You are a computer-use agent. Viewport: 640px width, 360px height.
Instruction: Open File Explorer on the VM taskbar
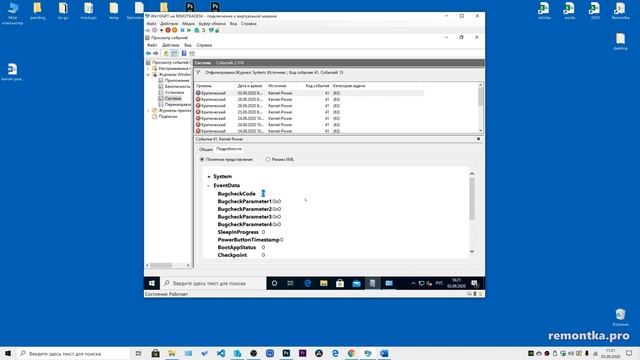(x=324, y=283)
